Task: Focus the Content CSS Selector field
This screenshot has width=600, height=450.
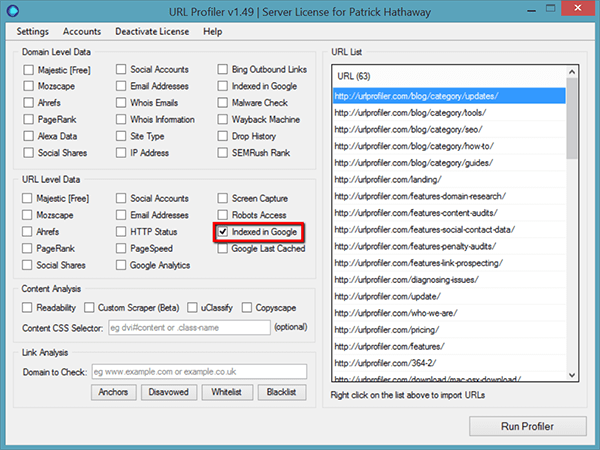Action: (x=189, y=328)
